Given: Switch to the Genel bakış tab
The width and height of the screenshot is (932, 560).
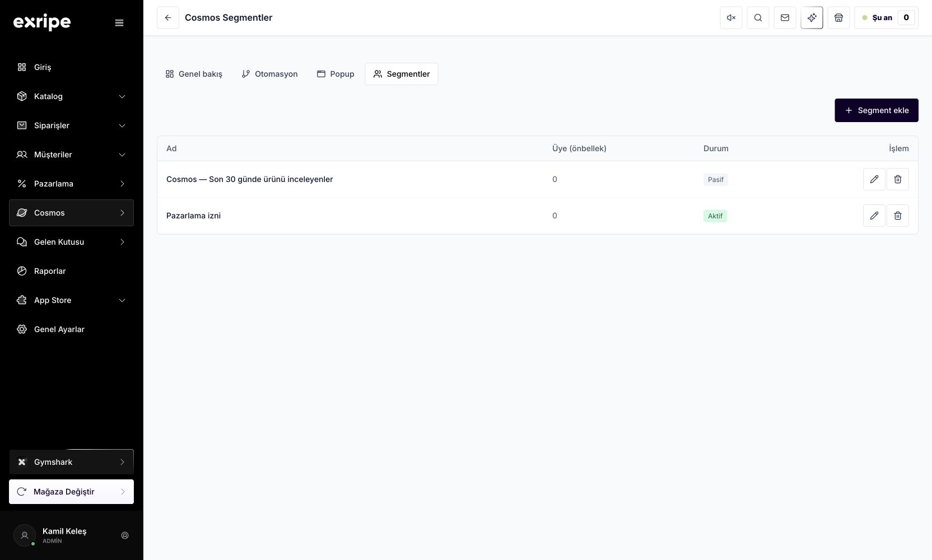Looking at the screenshot, I should (194, 74).
